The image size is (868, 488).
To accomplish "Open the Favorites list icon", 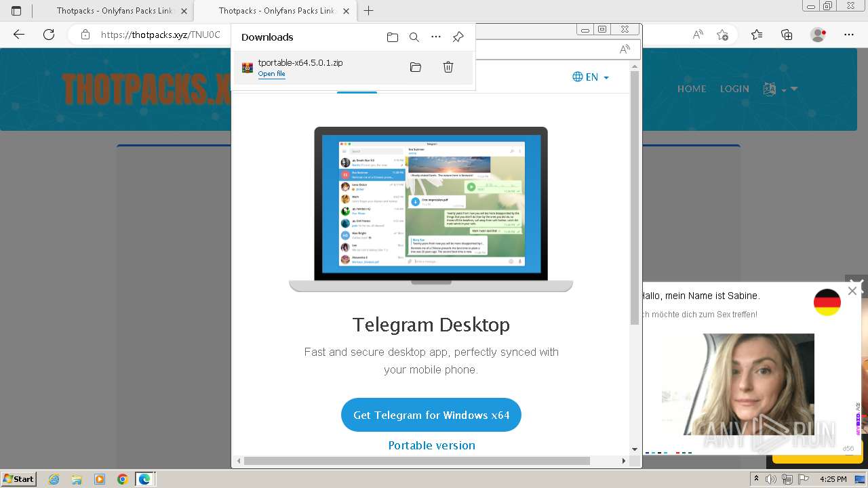I will (x=757, y=35).
